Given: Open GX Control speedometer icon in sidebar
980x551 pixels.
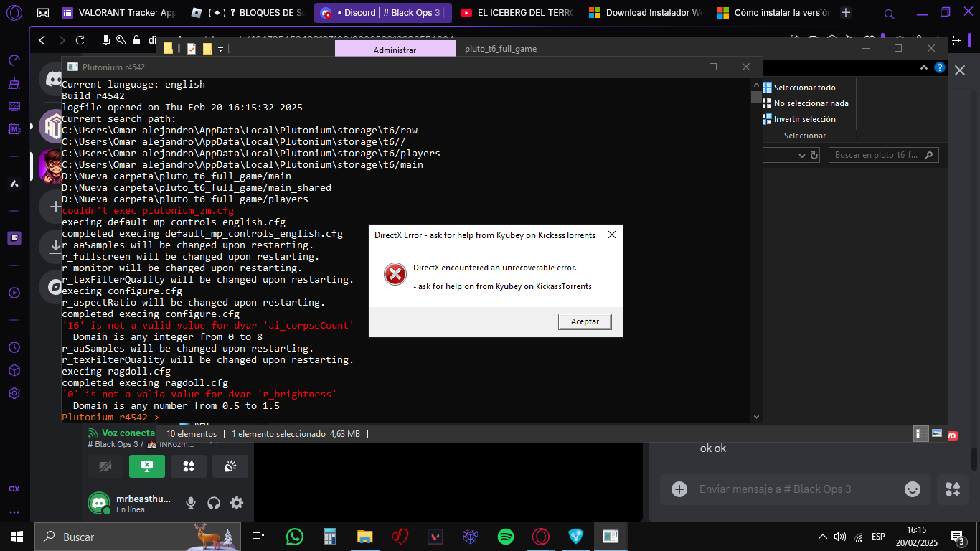Looking at the screenshot, I should coord(14,60).
